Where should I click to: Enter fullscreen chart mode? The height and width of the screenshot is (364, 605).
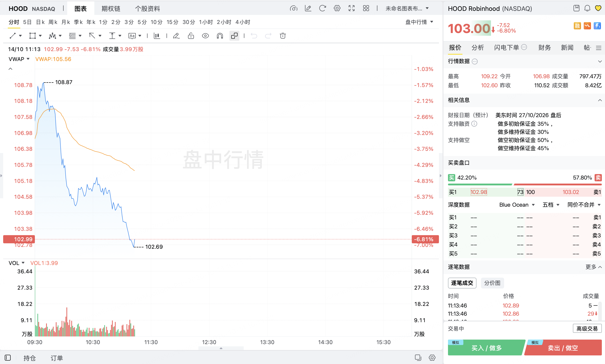pos(351,8)
